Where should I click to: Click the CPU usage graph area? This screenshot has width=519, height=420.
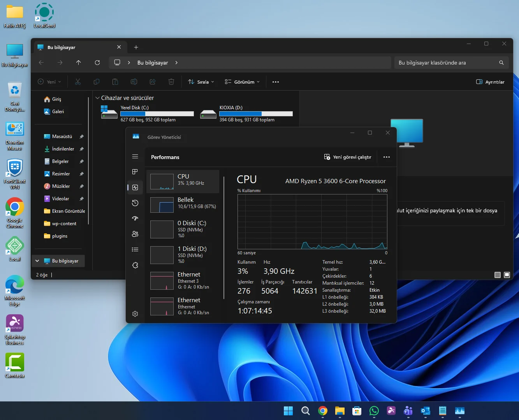[312, 222]
